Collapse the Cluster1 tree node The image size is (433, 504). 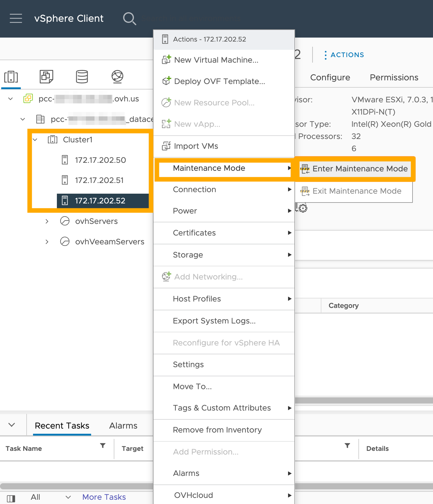click(x=35, y=140)
